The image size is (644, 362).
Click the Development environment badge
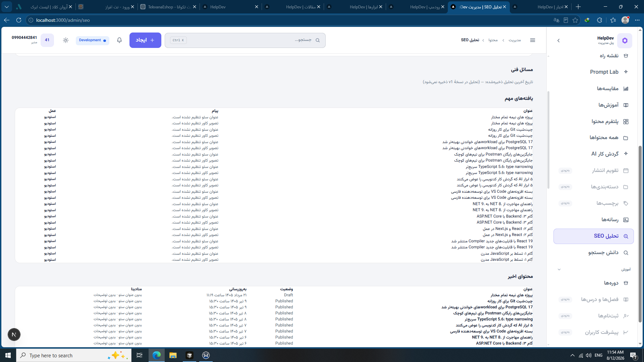[93, 40]
